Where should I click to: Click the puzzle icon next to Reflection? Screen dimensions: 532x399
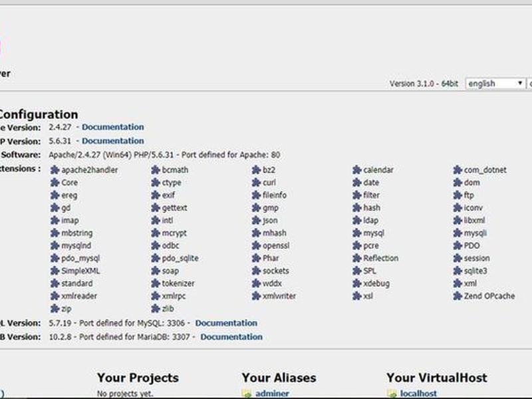point(356,258)
